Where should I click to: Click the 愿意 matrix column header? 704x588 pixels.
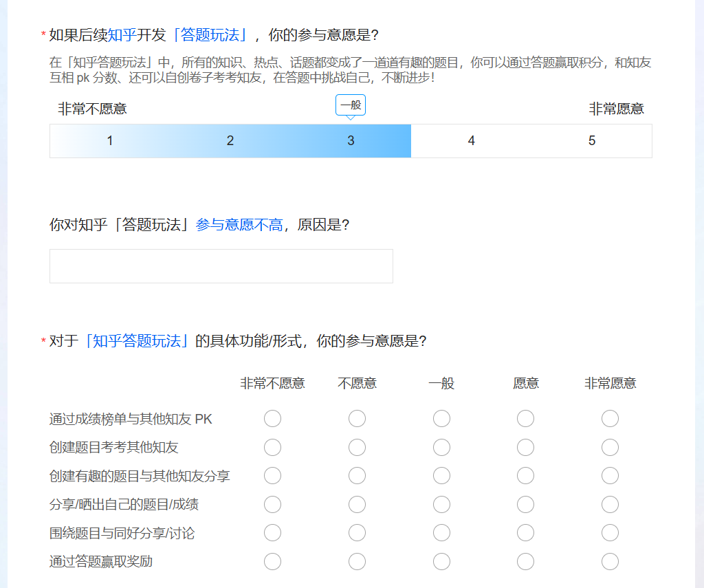tap(526, 383)
